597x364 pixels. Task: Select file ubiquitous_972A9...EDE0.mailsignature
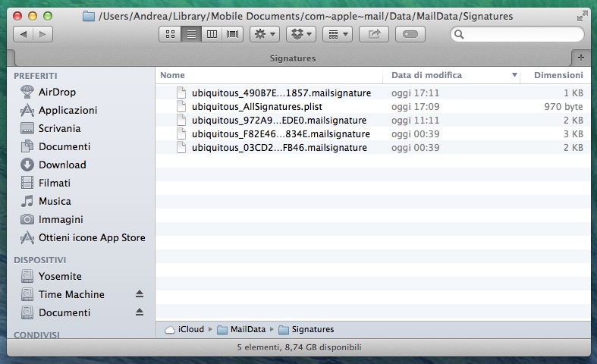(x=278, y=121)
